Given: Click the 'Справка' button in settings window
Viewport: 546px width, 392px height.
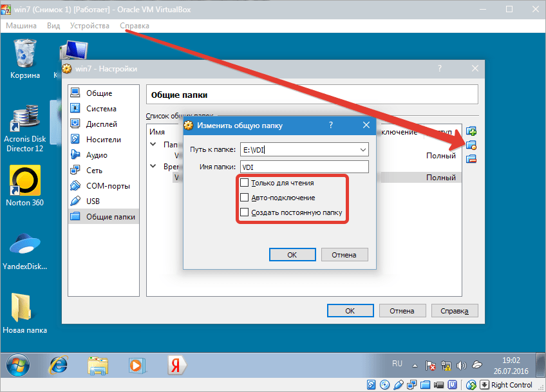Looking at the screenshot, I should point(454,310).
